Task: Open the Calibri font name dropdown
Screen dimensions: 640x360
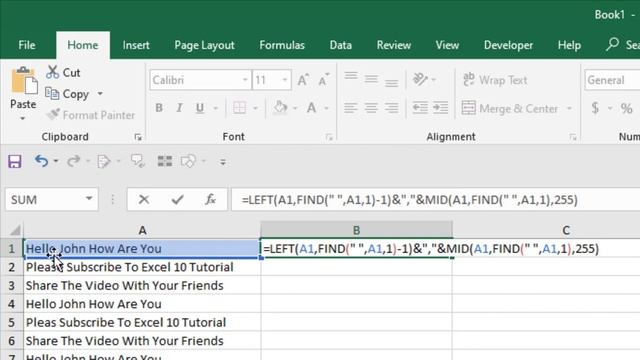Action: [245, 80]
